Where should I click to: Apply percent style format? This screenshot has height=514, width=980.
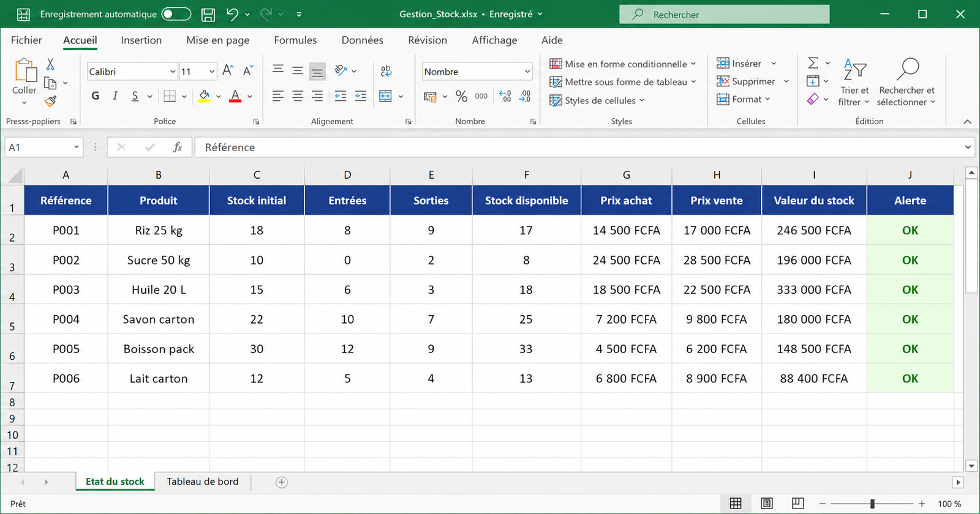pyautogui.click(x=461, y=96)
